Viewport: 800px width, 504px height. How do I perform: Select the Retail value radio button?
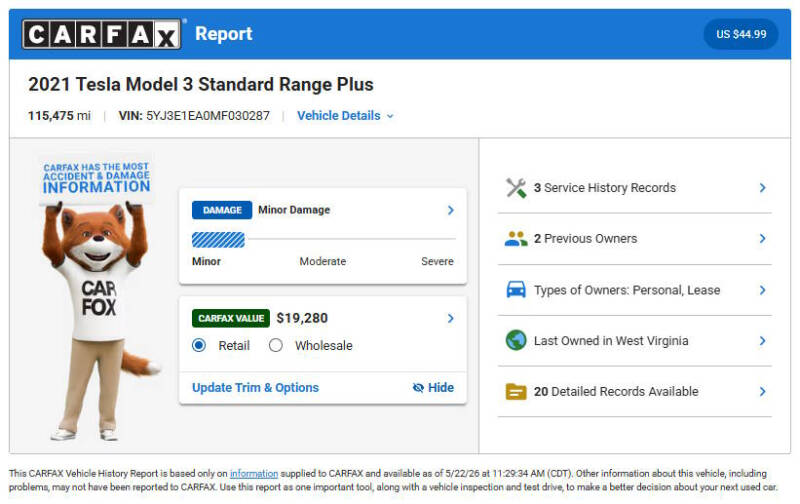(199, 345)
